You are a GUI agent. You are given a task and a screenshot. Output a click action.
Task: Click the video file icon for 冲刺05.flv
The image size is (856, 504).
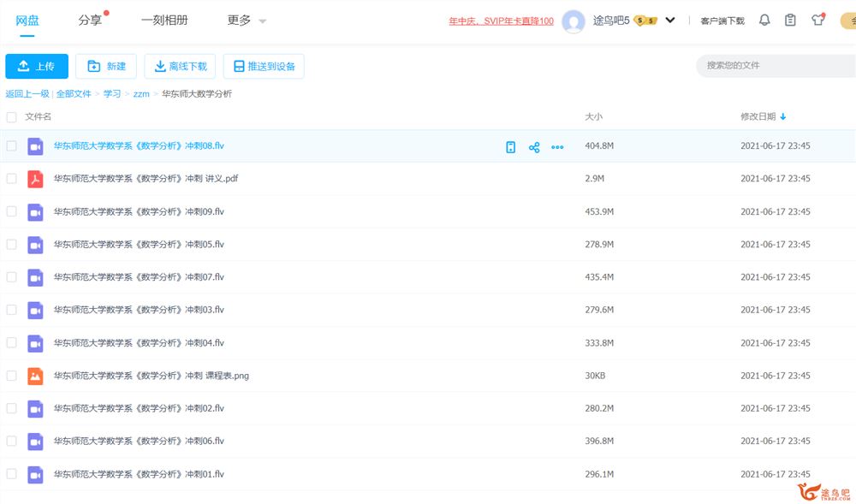(35, 245)
